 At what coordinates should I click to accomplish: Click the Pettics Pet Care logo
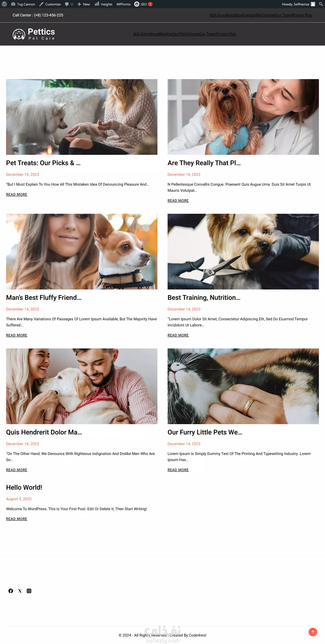(x=34, y=34)
